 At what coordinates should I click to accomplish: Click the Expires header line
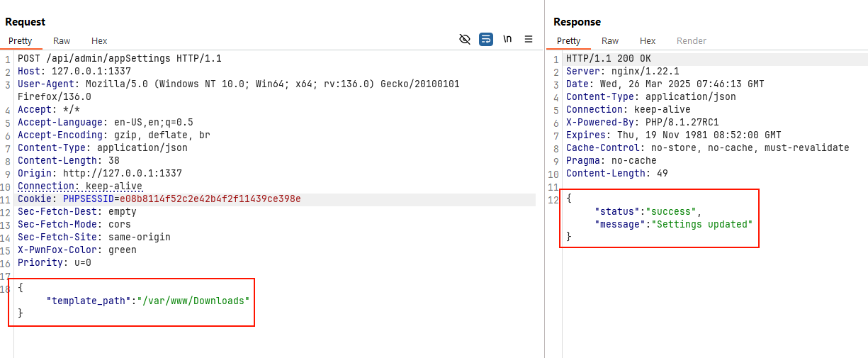pyautogui.click(x=674, y=135)
